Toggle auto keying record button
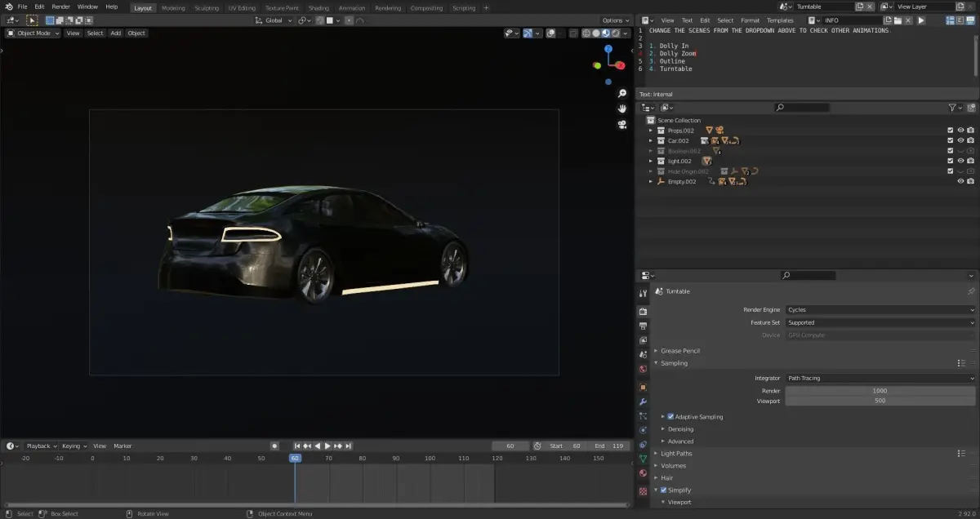 (274, 446)
